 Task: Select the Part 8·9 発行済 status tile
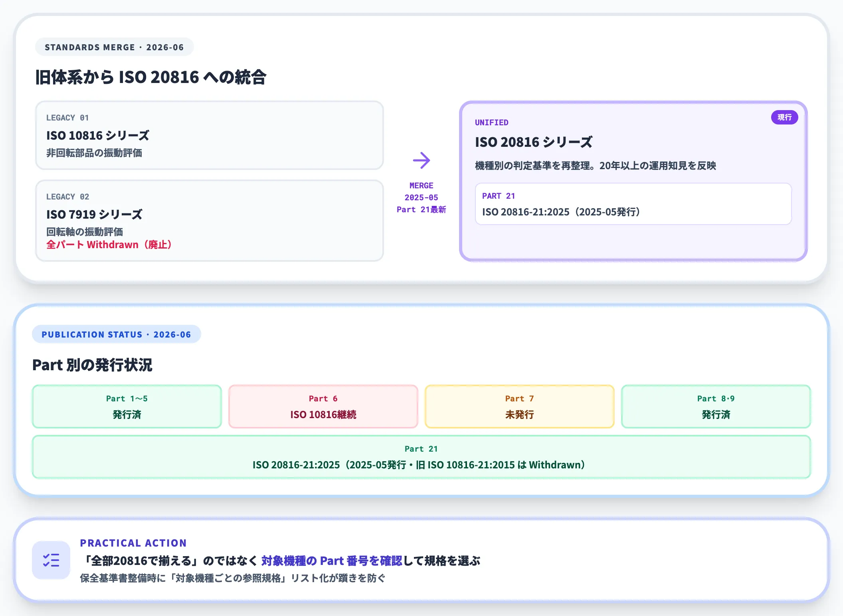click(716, 407)
